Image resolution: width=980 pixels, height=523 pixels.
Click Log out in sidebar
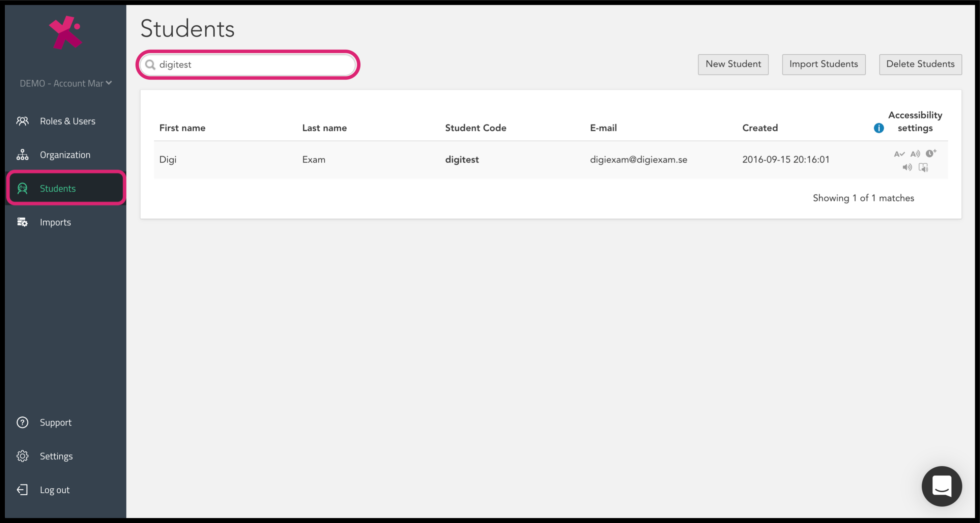click(x=65, y=490)
